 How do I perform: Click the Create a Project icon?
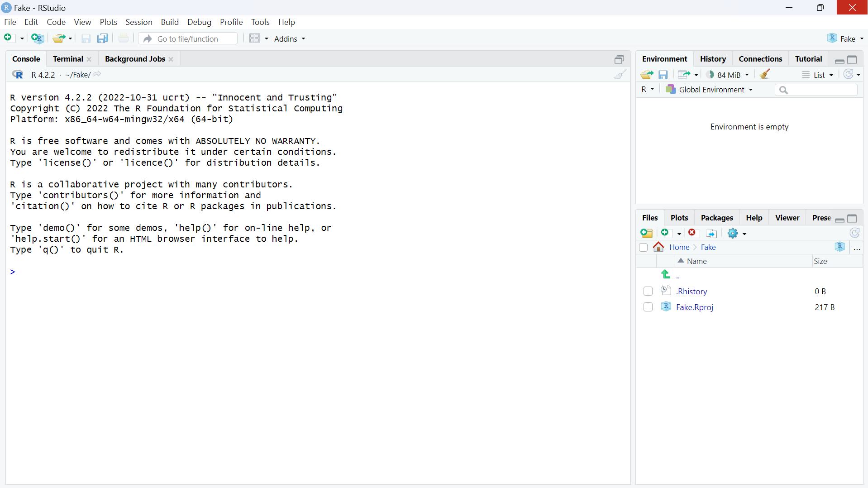point(38,38)
